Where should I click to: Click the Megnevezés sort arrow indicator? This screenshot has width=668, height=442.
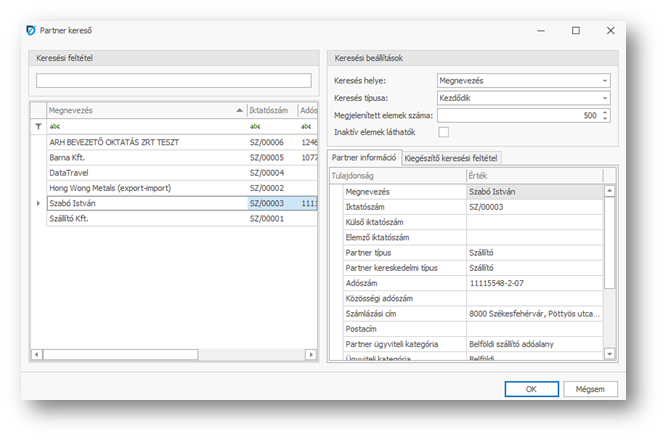click(239, 110)
